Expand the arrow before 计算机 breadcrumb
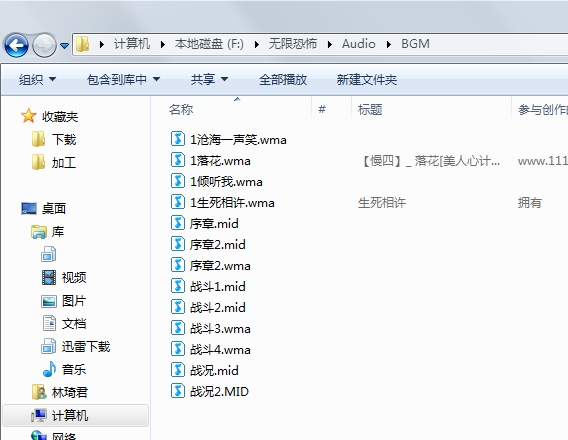 tap(102, 45)
